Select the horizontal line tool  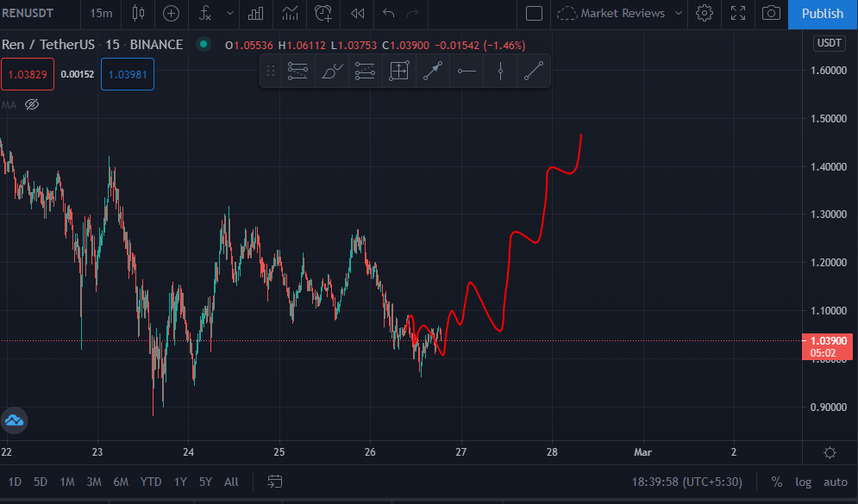coord(467,71)
